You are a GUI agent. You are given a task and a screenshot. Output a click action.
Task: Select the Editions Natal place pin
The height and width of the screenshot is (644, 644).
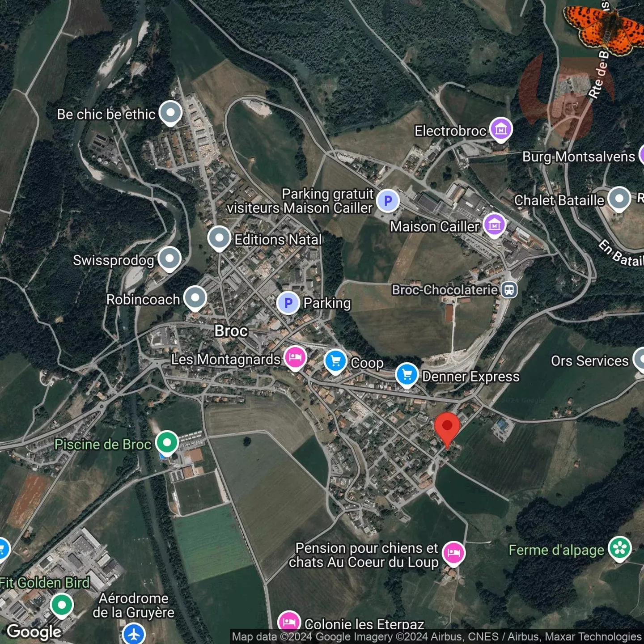click(x=219, y=238)
